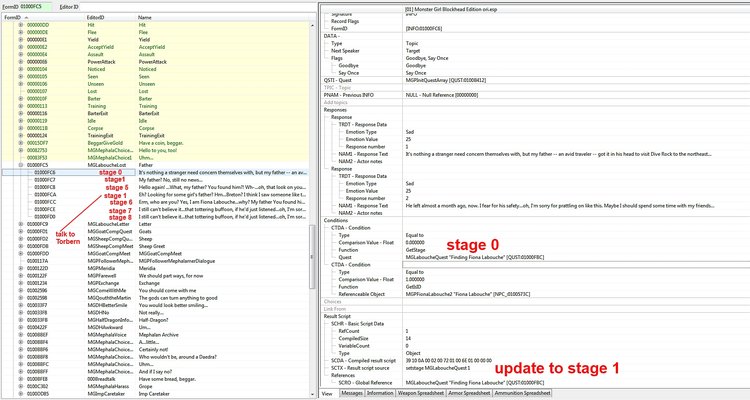Viewport: 750px width, 400px height.
Task: Select INFO record 01000FCA
Action: [x=155, y=195]
